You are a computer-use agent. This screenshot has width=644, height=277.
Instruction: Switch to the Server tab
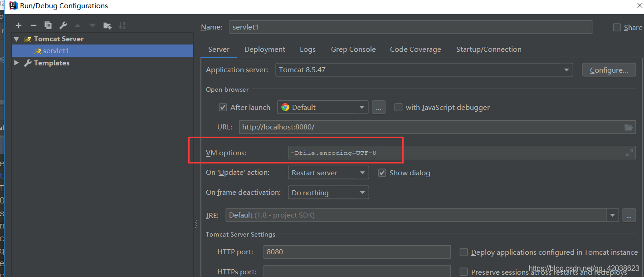219,49
